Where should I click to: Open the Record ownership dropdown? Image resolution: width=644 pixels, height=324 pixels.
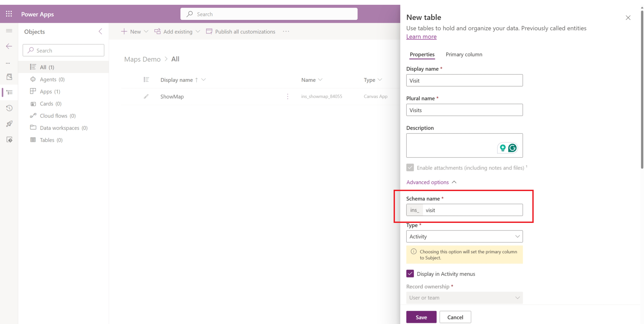(x=464, y=298)
